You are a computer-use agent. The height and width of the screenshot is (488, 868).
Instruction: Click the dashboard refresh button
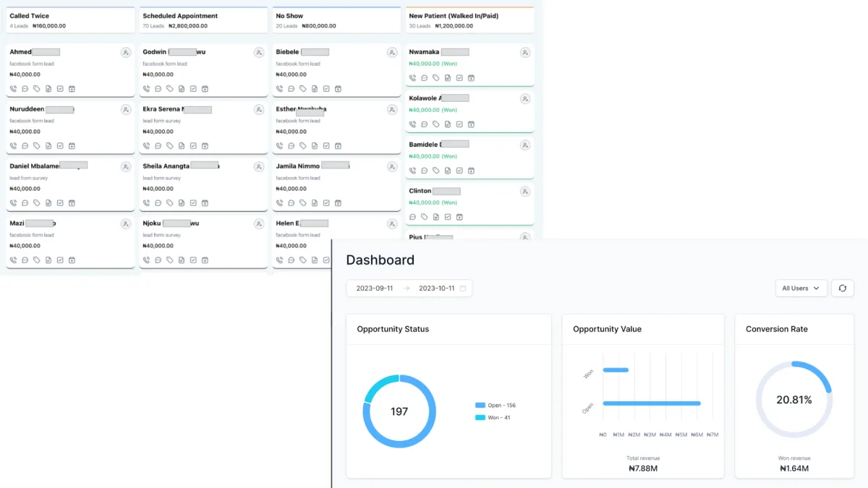tap(843, 288)
